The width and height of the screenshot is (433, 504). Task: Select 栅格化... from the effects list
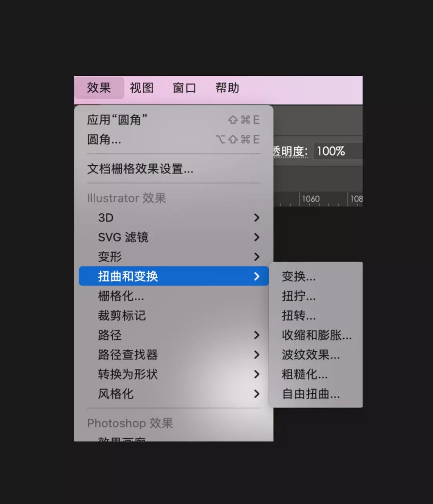174,296
